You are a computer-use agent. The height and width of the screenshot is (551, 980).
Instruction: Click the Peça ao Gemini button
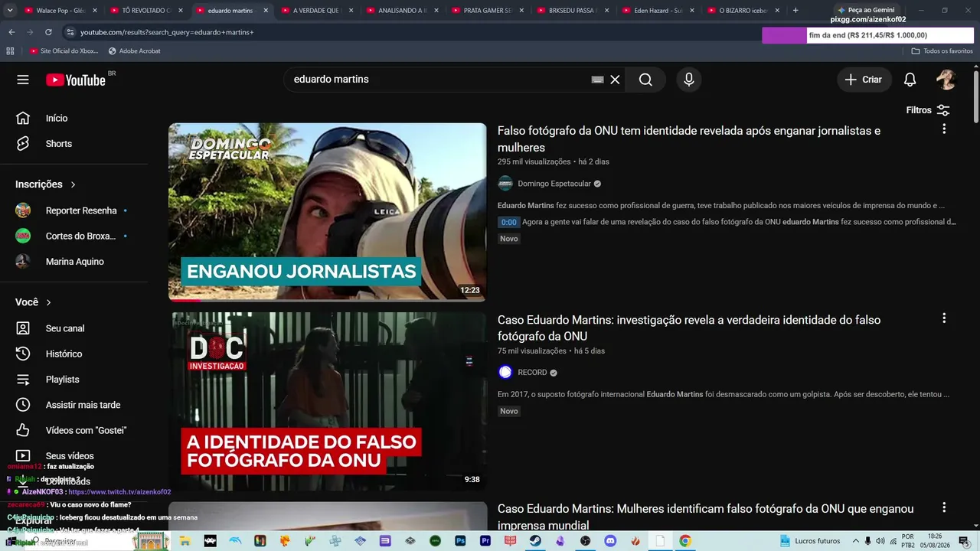click(x=866, y=10)
